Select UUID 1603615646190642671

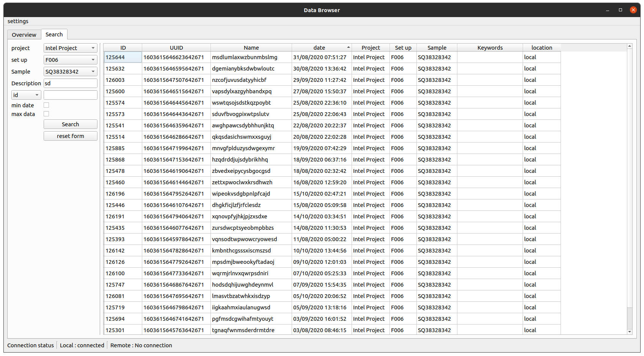[176, 171]
